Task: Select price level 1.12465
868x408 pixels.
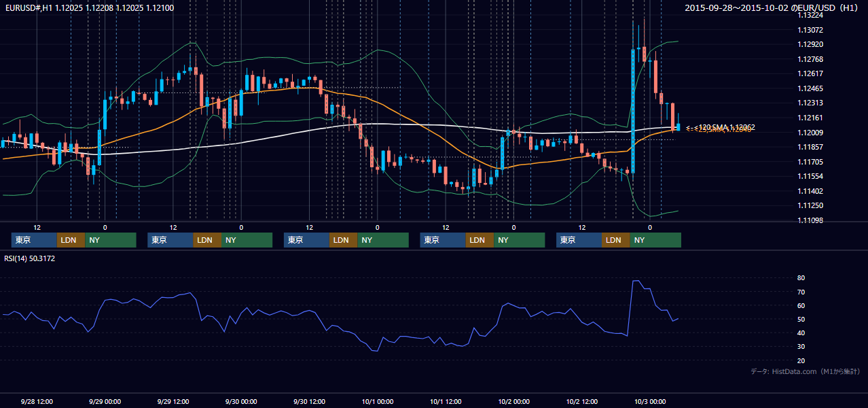Action: coord(810,88)
